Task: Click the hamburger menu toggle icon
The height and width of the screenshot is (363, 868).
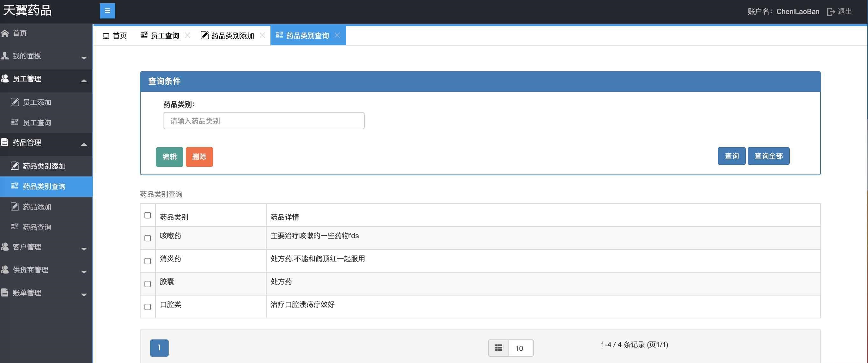Action: [x=107, y=11]
